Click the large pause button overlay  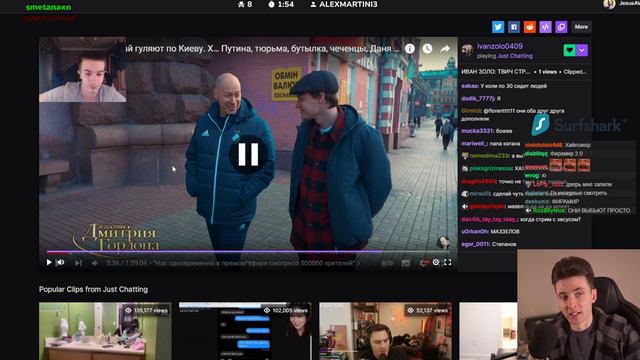[248, 154]
